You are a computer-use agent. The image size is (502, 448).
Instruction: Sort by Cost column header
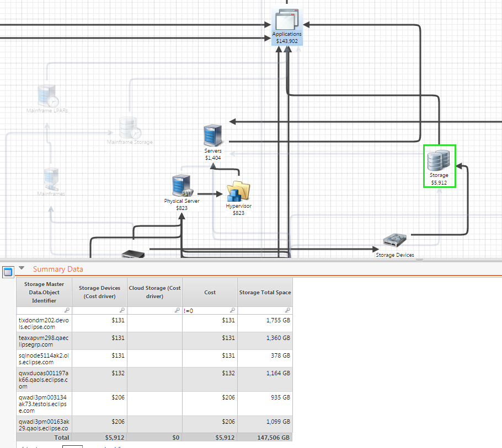coord(210,292)
